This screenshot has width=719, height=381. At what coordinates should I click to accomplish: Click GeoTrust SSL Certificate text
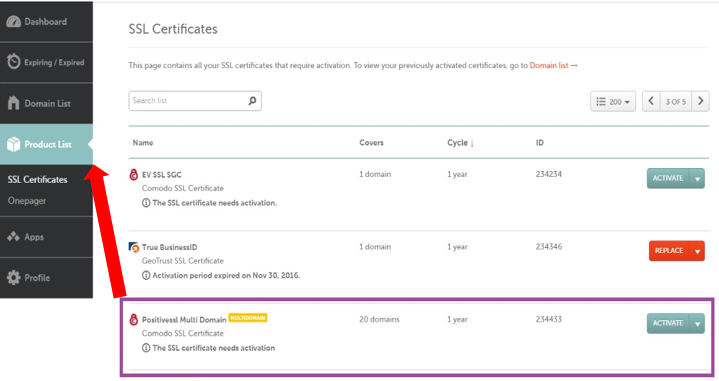pos(183,261)
